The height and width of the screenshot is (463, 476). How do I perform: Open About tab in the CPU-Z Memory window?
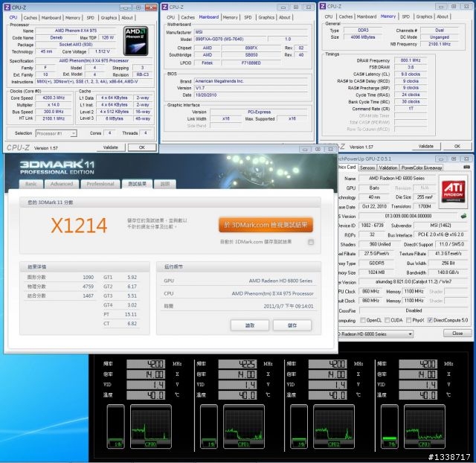(443, 16)
